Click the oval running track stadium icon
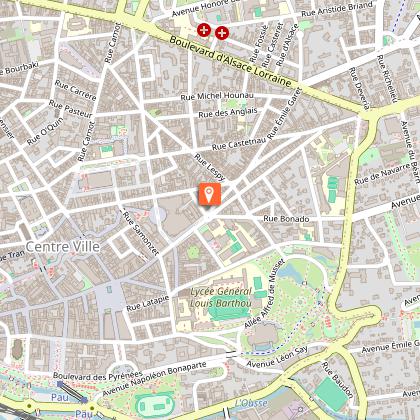The image size is (420, 420). click(156, 406)
